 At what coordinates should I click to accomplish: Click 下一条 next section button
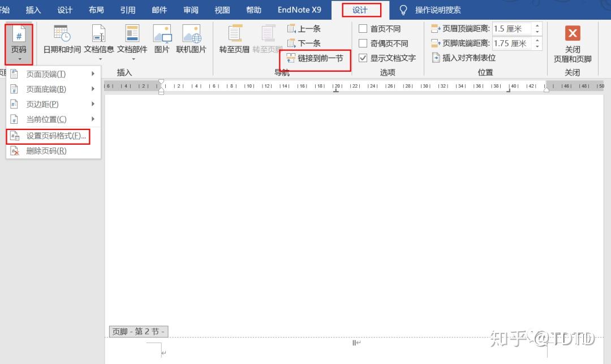[x=304, y=43]
